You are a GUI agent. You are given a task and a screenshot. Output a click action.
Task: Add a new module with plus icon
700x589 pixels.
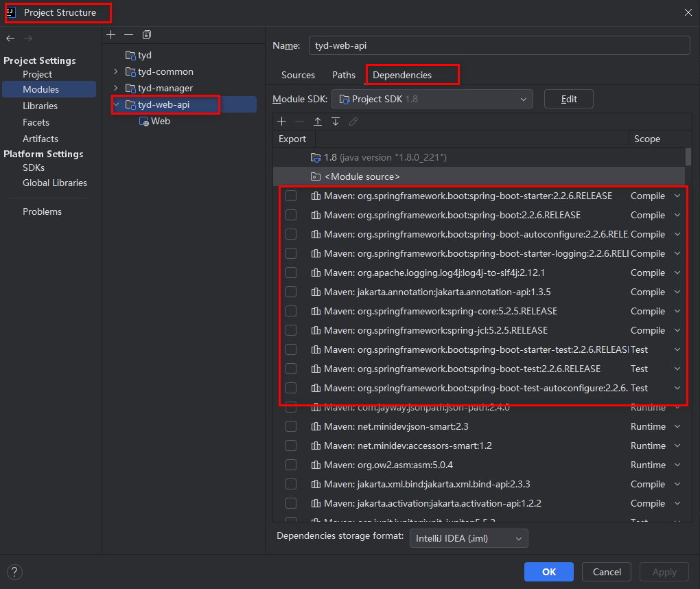(x=110, y=34)
